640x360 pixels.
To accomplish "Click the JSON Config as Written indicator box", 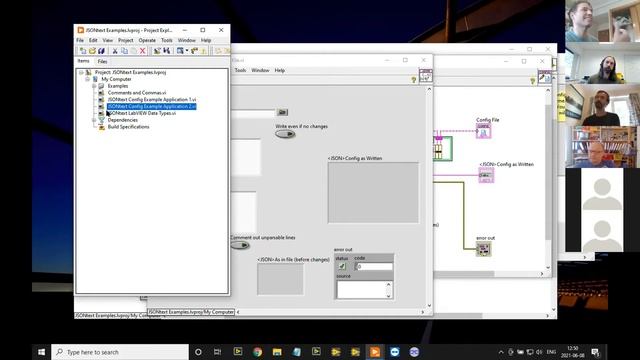I will (373, 193).
